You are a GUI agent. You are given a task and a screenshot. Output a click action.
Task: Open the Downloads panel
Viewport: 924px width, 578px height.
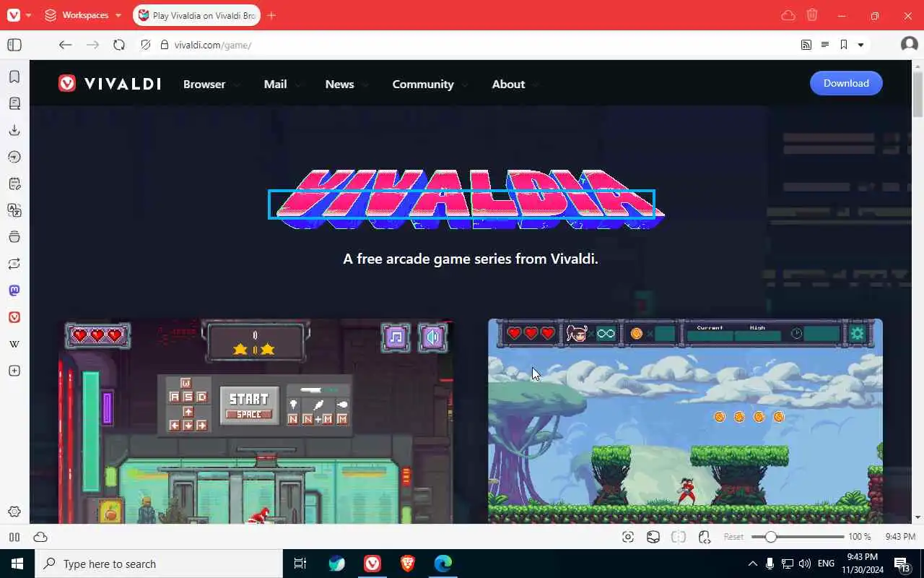(x=14, y=130)
